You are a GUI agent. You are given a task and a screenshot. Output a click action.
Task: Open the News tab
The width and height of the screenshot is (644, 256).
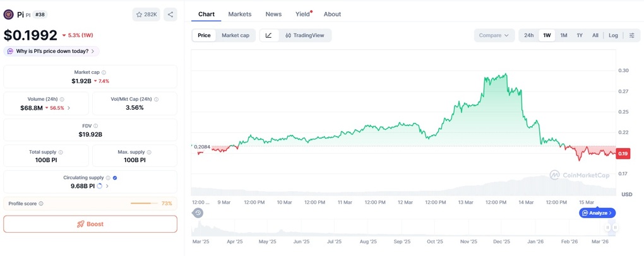coord(273,14)
